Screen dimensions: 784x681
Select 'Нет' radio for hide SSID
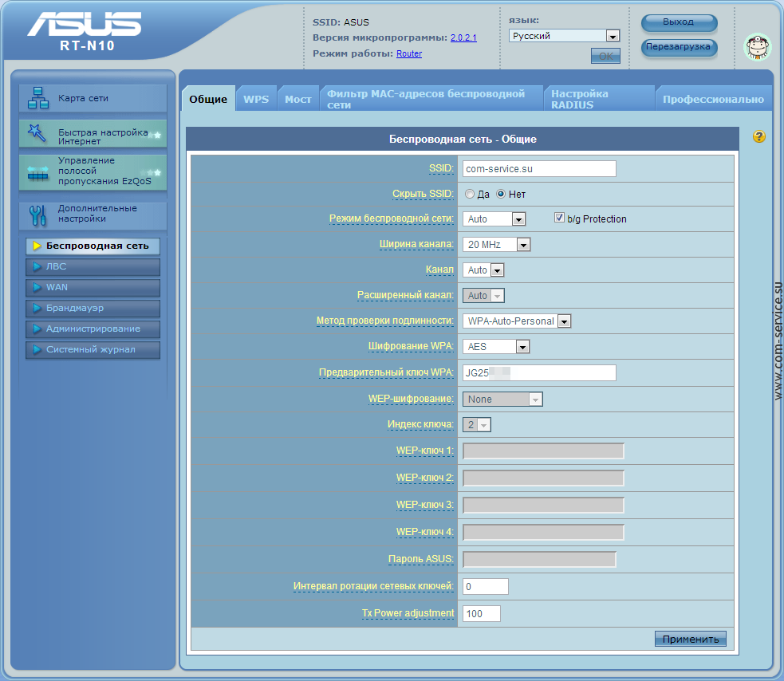pos(501,194)
